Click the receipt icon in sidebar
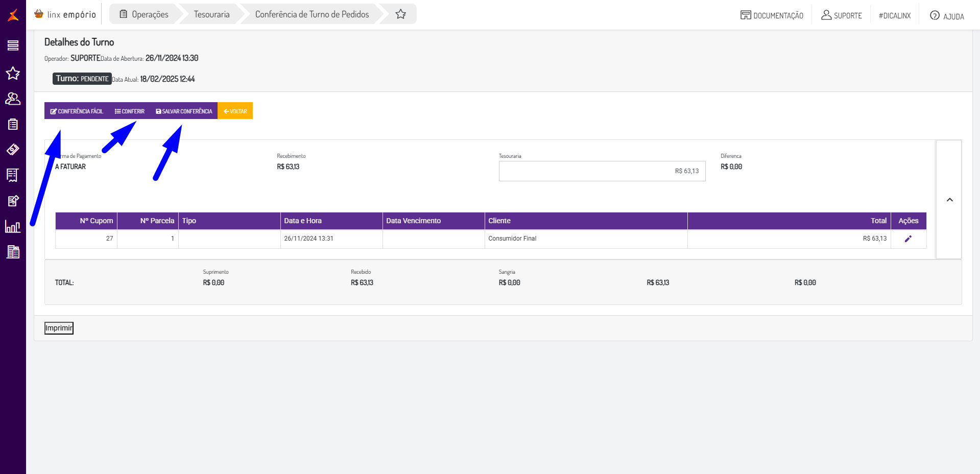Screen dimensions: 980x474 click(13, 175)
